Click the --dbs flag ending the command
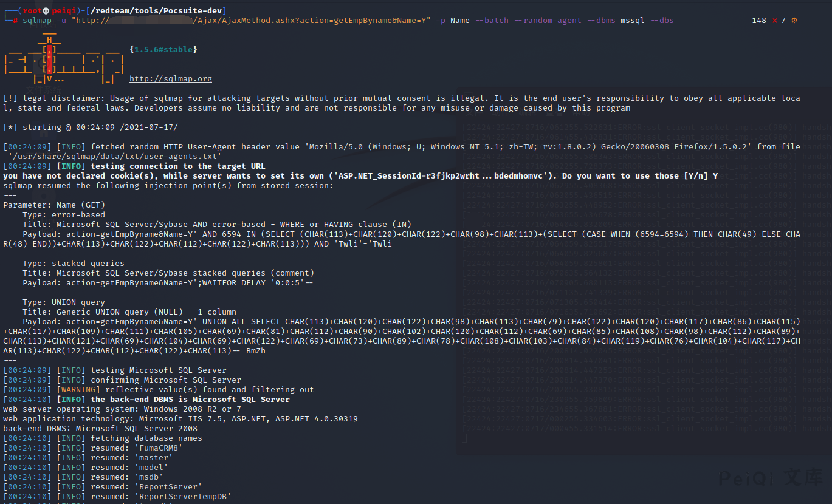Image resolution: width=832 pixels, height=504 pixels. (x=662, y=21)
